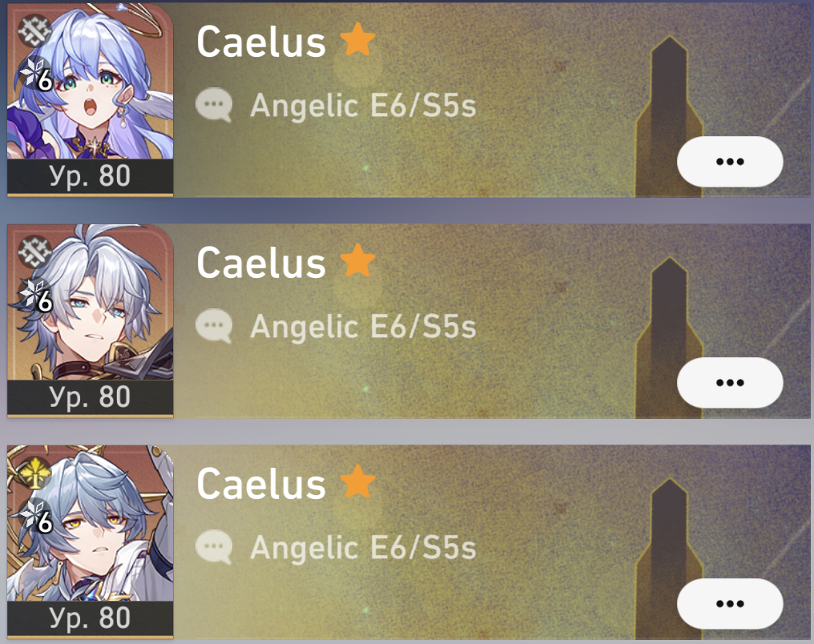Click the path icon on the first portrait
This screenshot has width=814, height=644.
click(34, 30)
